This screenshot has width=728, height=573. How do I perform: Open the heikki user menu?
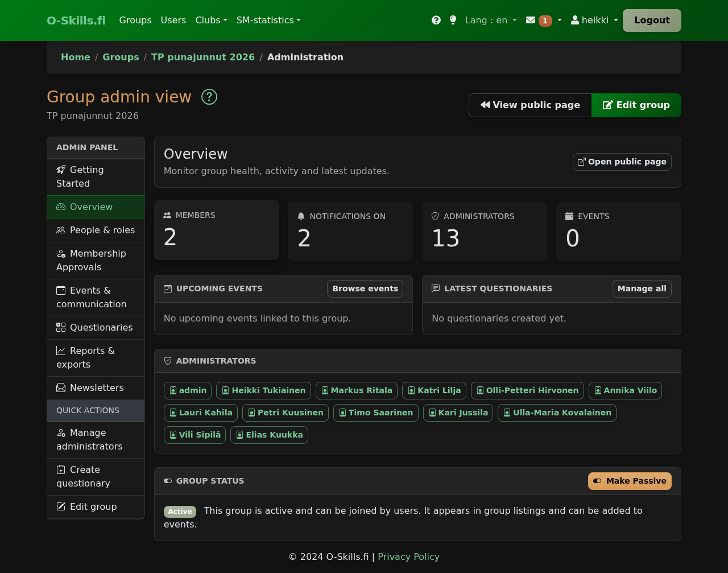point(593,20)
